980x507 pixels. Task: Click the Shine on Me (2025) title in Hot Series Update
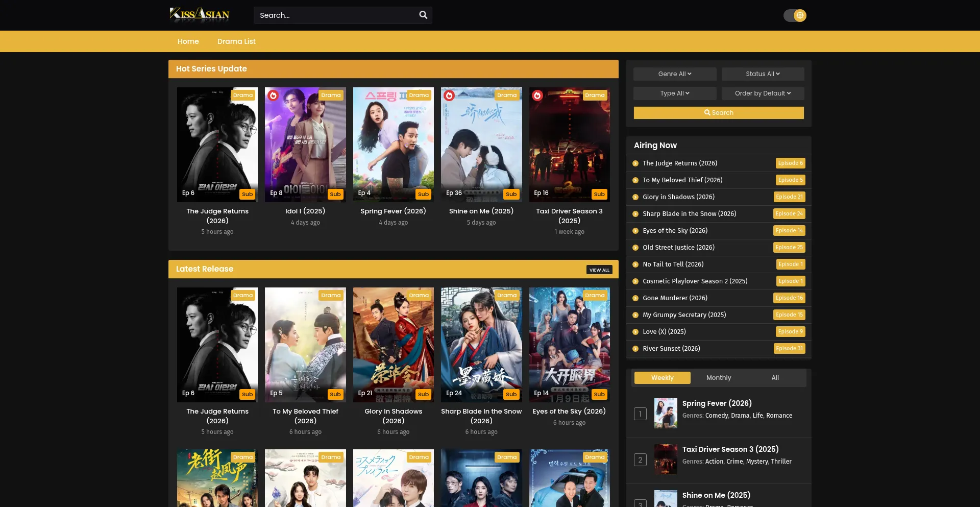pyautogui.click(x=481, y=211)
